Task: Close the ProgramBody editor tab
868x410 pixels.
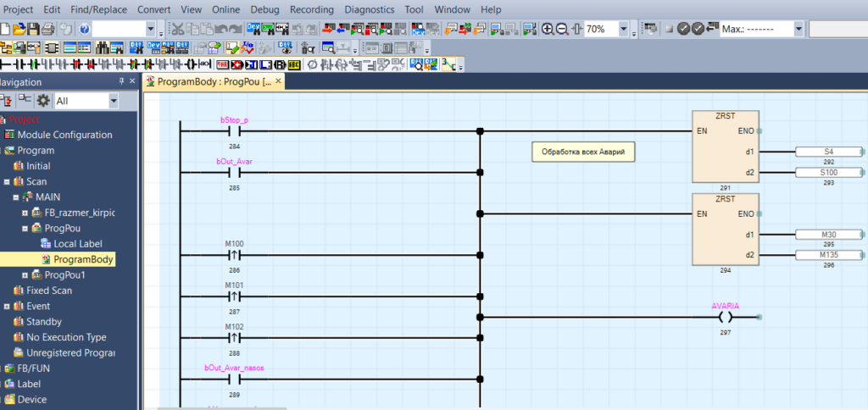Action: point(278,82)
